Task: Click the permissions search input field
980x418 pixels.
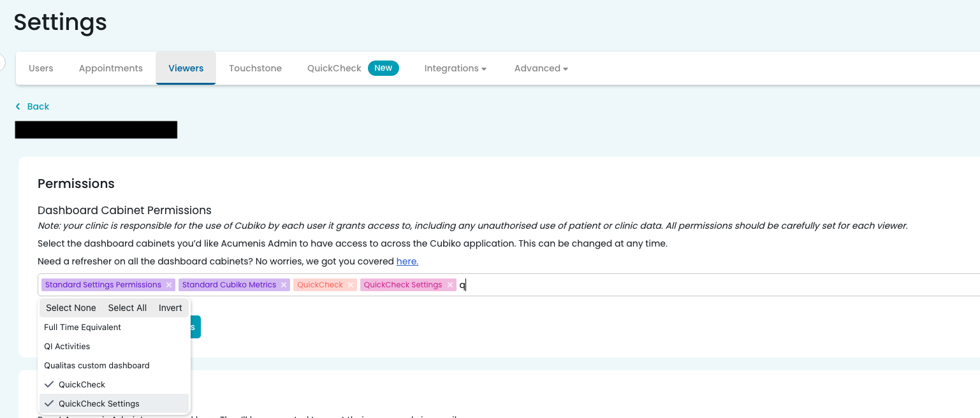Action: 574,285
